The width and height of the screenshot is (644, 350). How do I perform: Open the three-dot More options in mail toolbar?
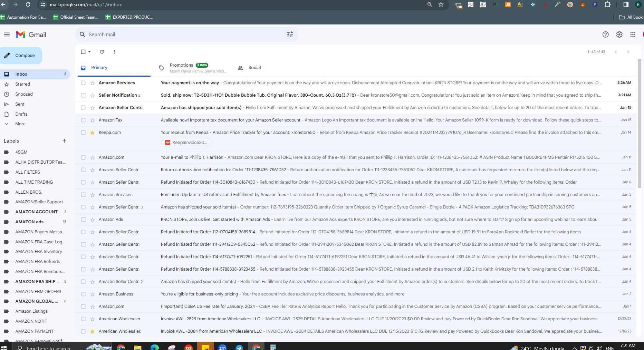coord(114,52)
